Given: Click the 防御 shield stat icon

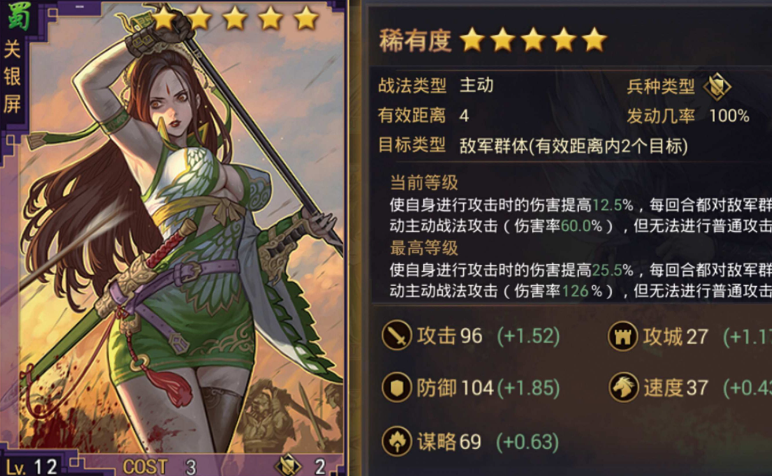Looking at the screenshot, I should coord(397,387).
